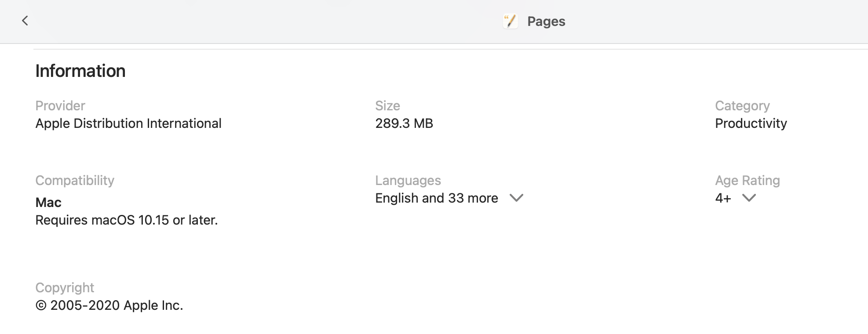Click the Category label
Viewport: 868px width, 334px height.
(742, 105)
